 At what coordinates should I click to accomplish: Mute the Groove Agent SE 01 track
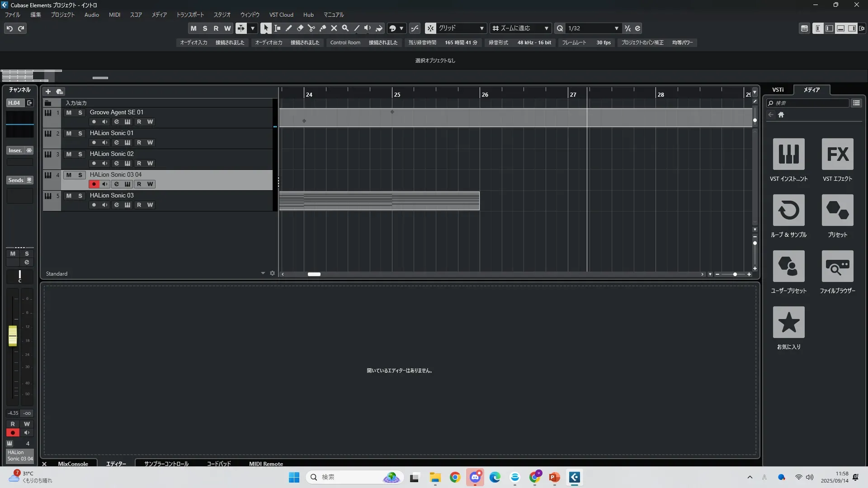[69, 113]
